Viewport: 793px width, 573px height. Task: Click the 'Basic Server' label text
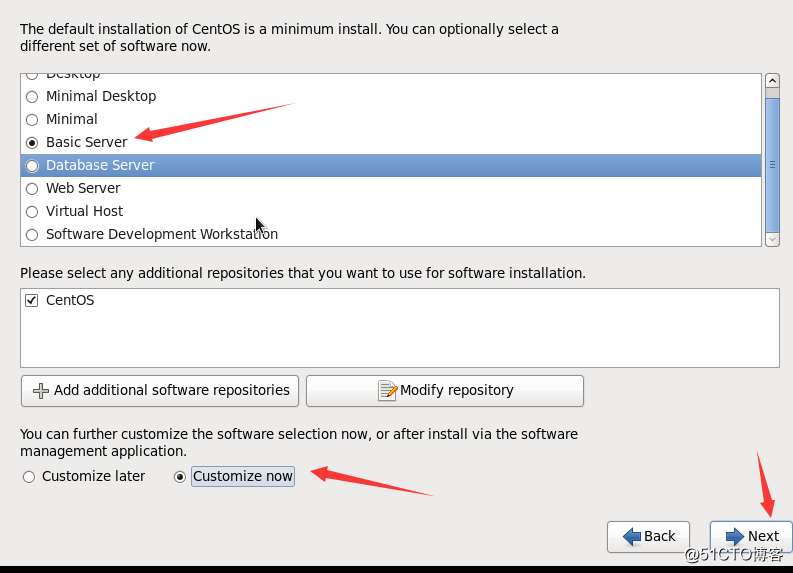(x=86, y=143)
